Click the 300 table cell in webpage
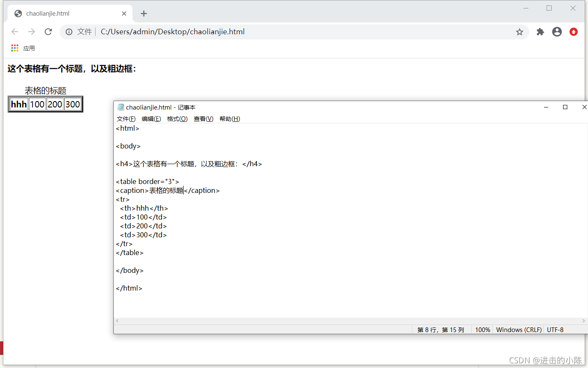The width and height of the screenshot is (588, 368). click(73, 104)
